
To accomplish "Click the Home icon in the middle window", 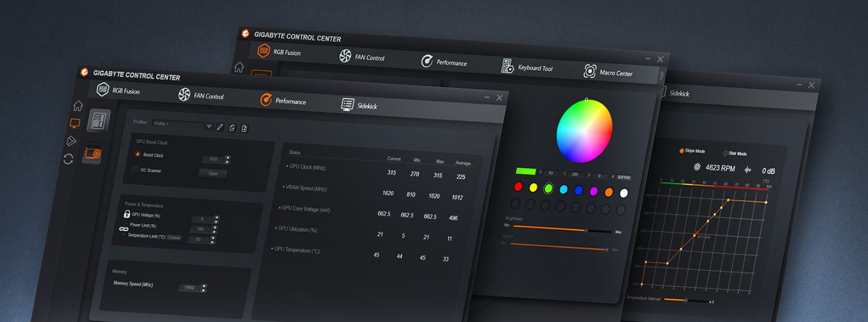I will pos(238,68).
